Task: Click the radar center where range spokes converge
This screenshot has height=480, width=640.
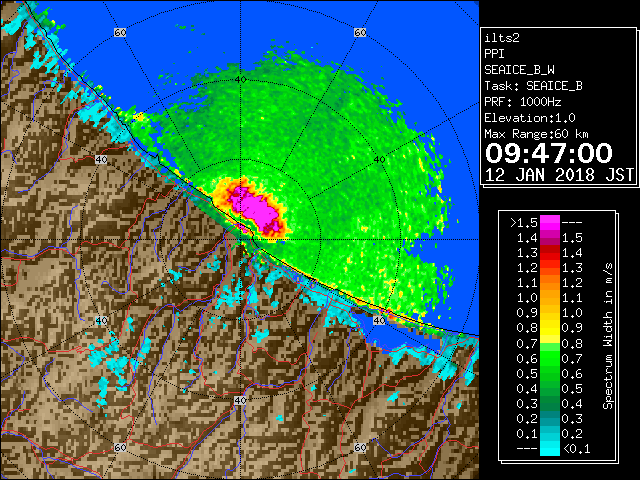Action: [x=240, y=240]
